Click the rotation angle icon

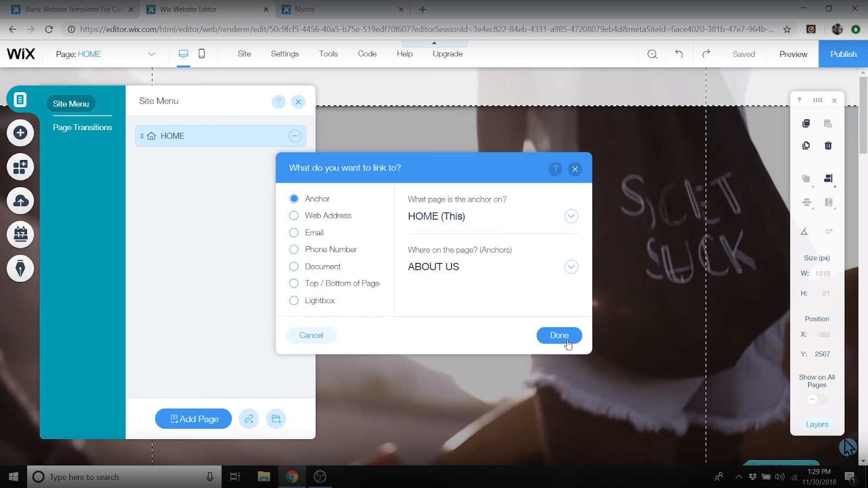tap(805, 232)
